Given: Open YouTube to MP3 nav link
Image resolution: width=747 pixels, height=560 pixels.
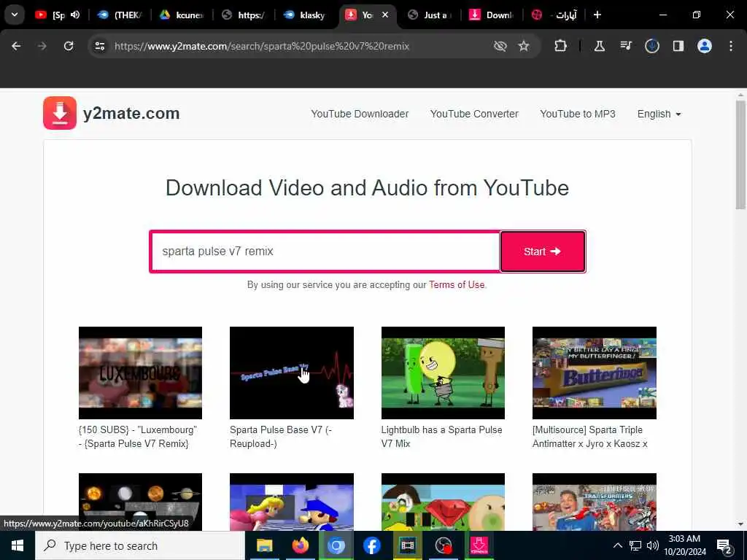Looking at the screenshot, I should tap(578, 114).
